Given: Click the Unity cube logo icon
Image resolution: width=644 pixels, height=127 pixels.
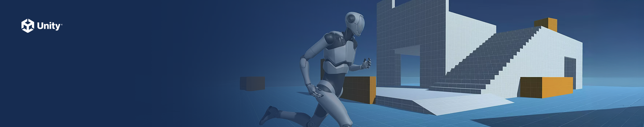Looking at the screenshot, I should pyautogui.click(x=28, y=26).
